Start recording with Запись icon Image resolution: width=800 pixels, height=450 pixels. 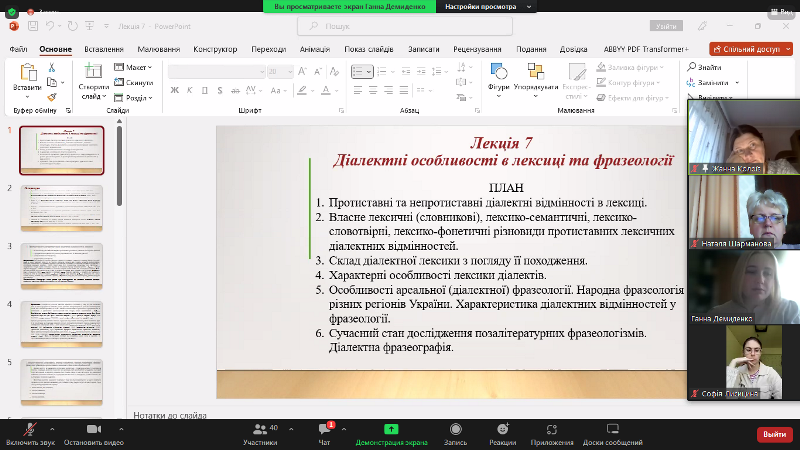pos(455,428)
